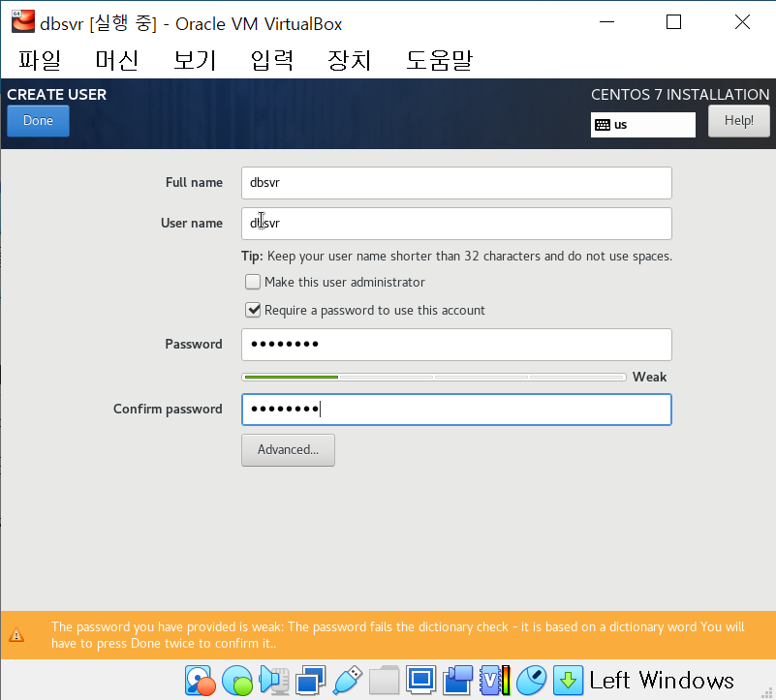Close the dbsvr VirtualBox window
Image resolution: width=776 pixels, height=700 pixels.
[x=742, y=21]
